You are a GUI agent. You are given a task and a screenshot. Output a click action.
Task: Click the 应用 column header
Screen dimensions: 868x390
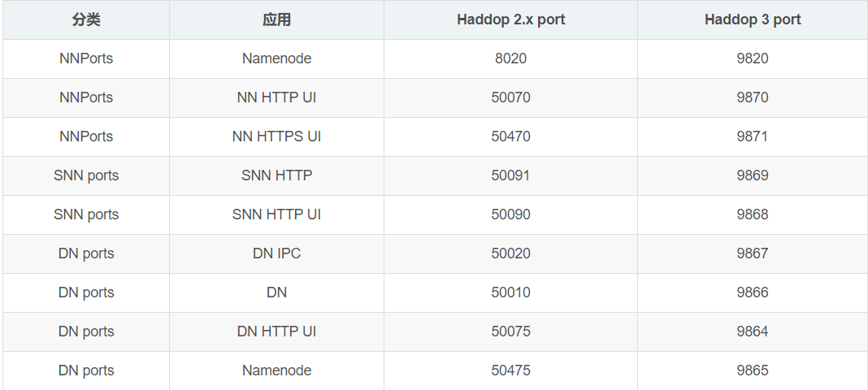(277, 20)
